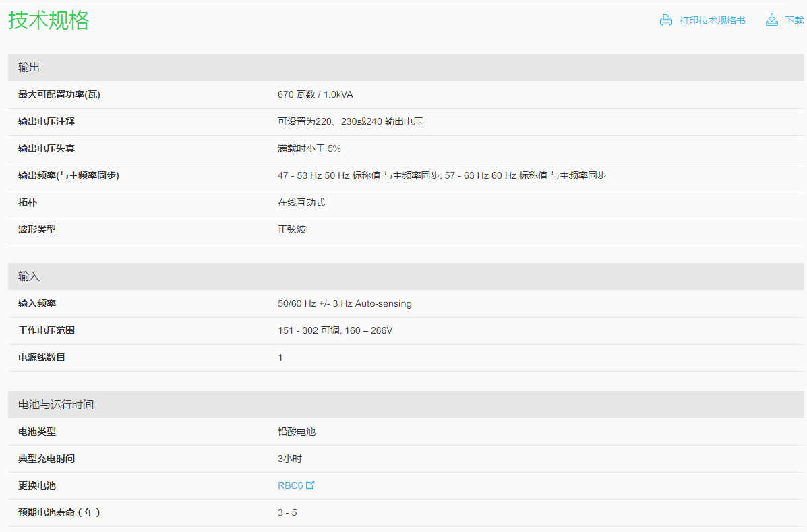Click the 正弦波 waveform type value

[x=292, y=229]
